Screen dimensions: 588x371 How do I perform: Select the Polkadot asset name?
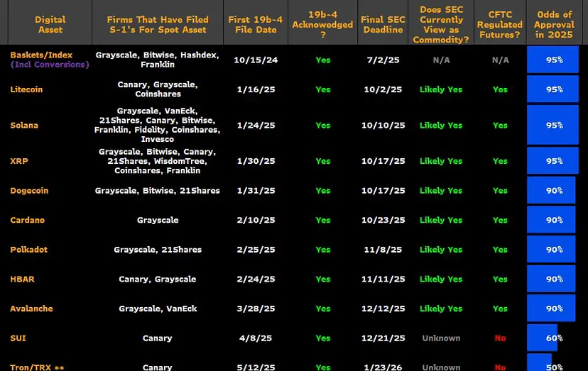[x=29, y=250]
